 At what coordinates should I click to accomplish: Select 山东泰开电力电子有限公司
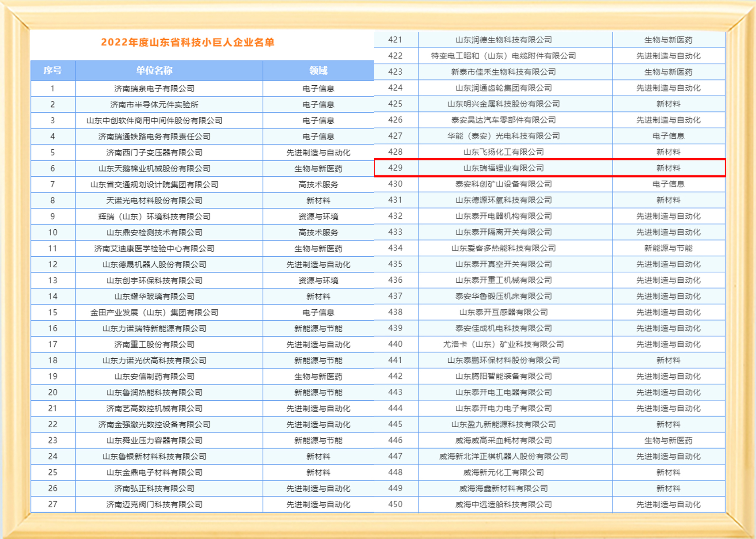pyautogui.click(x=503, y=408)
